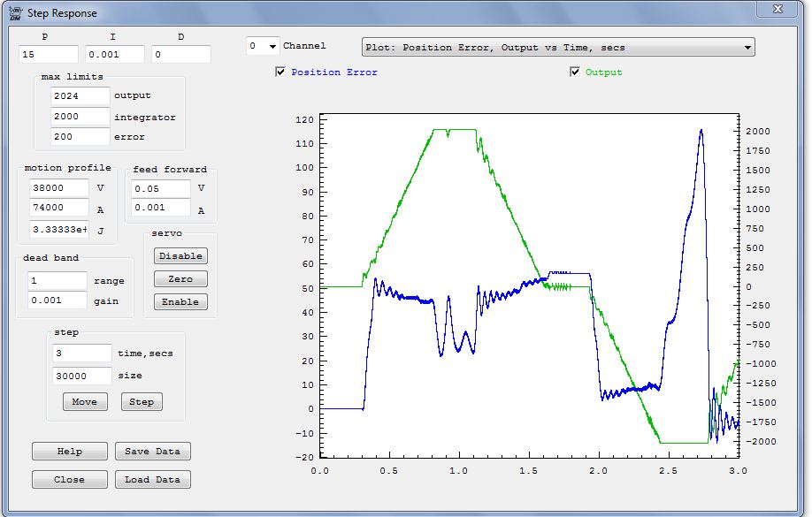Focus the P gain input field

49,55
